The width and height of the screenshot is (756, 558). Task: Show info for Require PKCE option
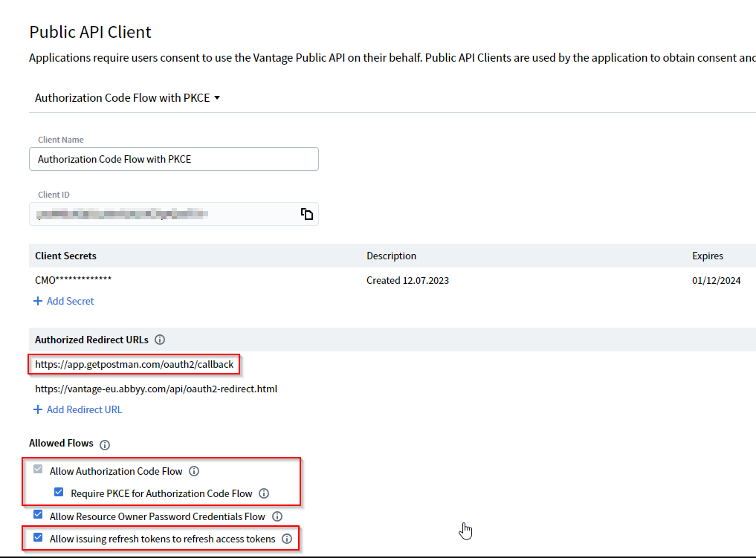(x=264, y=493)
